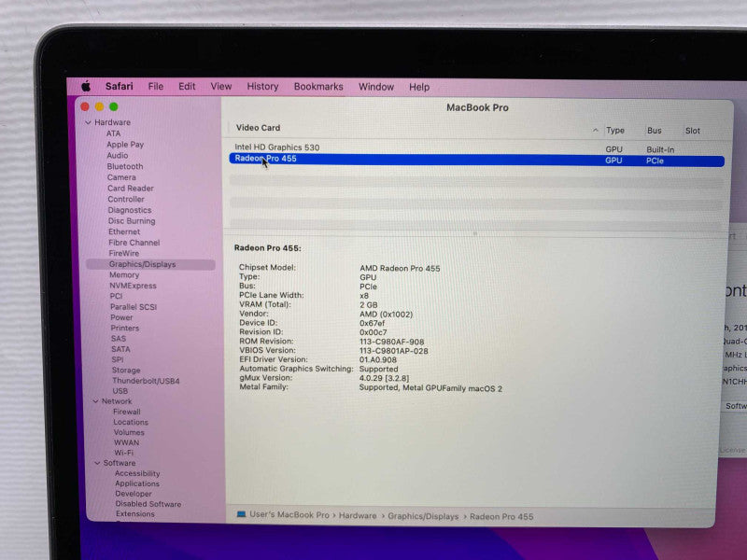Open the Edit menu

tap(187, 86)
